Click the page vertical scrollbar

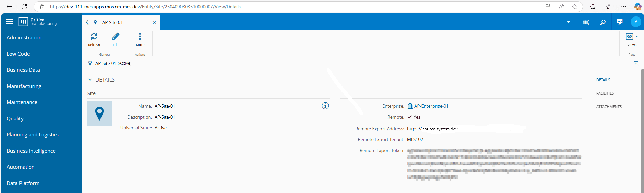[x=642, y=131]
